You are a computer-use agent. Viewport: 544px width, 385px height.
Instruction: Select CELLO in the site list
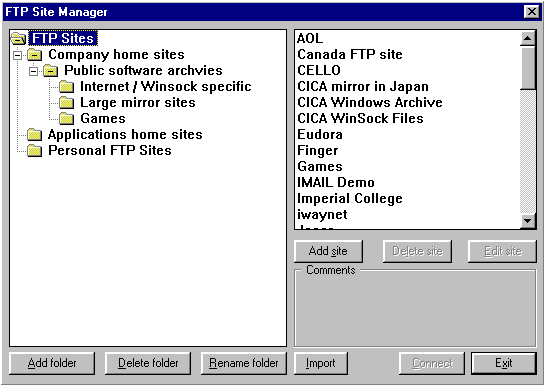click(x=407, y=70)
